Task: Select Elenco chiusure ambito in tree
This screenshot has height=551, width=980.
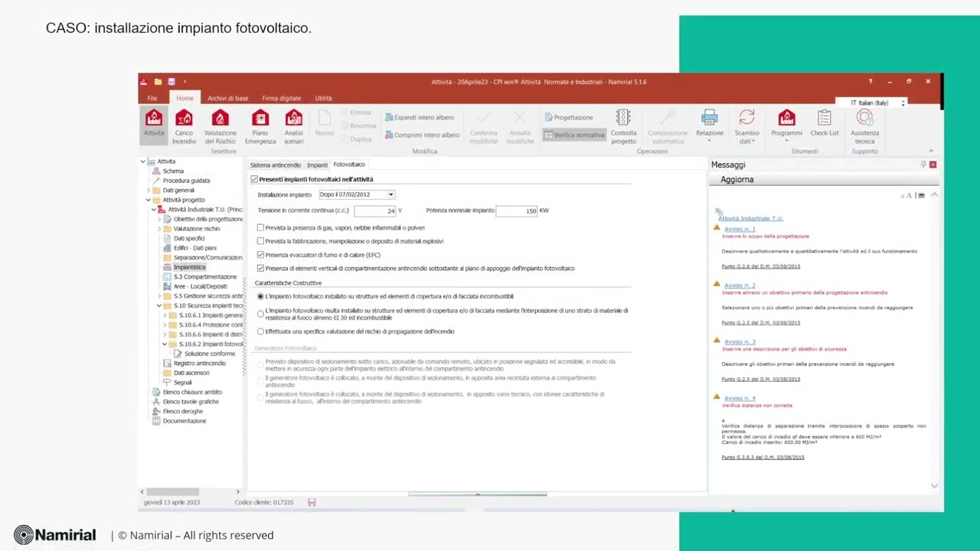Action: click(192, 392)
